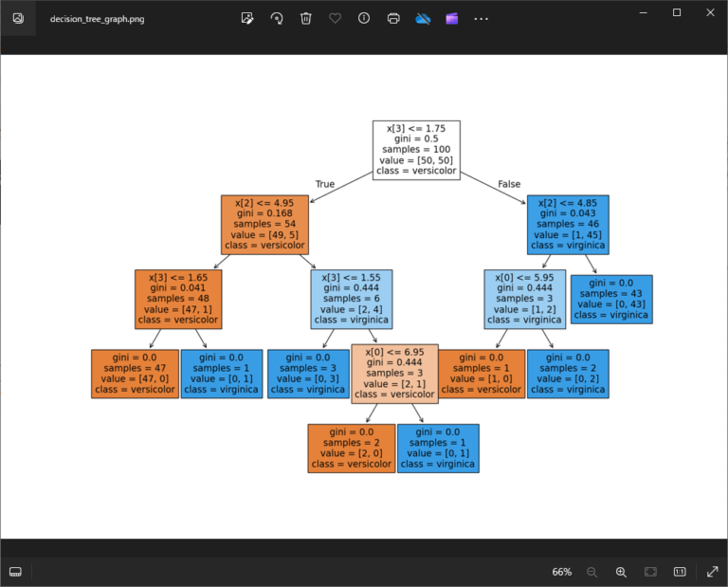Click the Photos gallery icon at top-left
This screenshot has height=587, width=728.
(17, 18)
